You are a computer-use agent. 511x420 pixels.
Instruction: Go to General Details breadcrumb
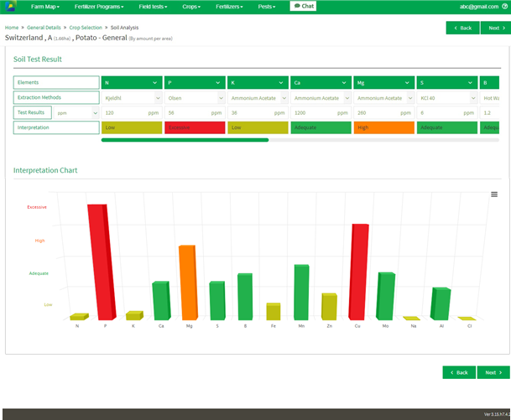44,28
